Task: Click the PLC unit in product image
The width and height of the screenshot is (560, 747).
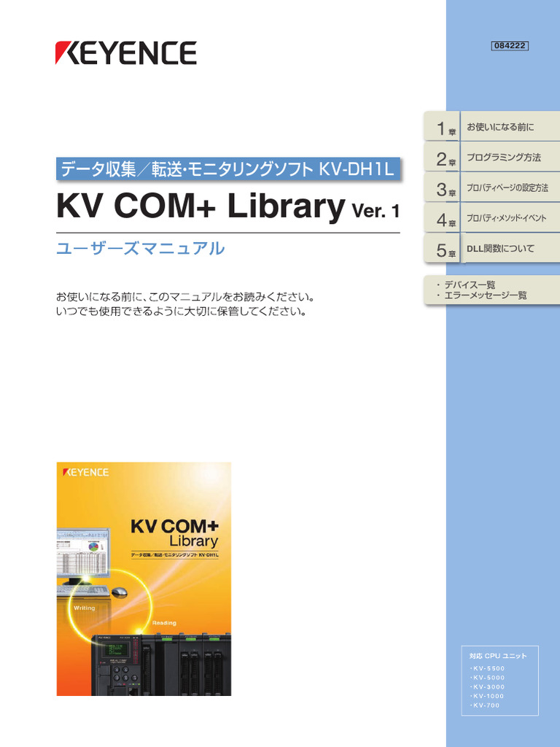Action: pos(161,664)
